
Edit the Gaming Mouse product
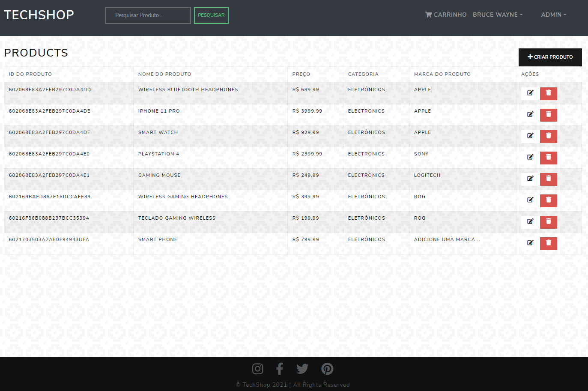pyautogui.click(x=530, y=179)
